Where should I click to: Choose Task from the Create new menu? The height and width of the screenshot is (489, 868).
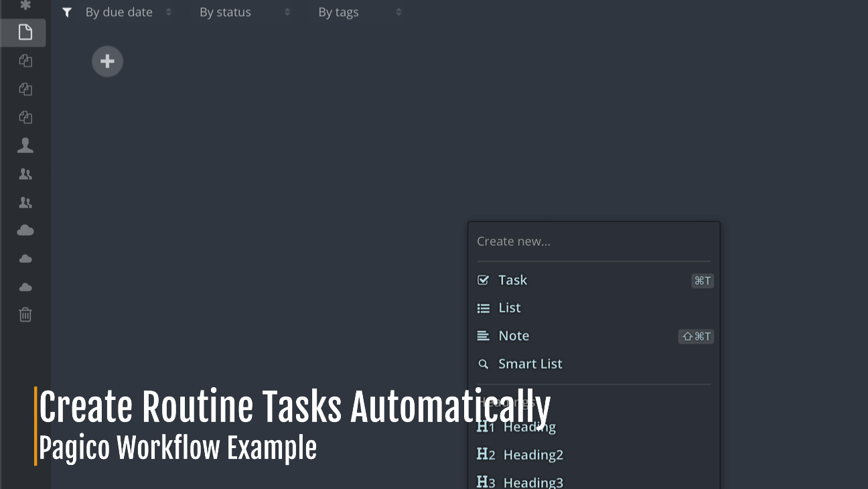(595, 281)
